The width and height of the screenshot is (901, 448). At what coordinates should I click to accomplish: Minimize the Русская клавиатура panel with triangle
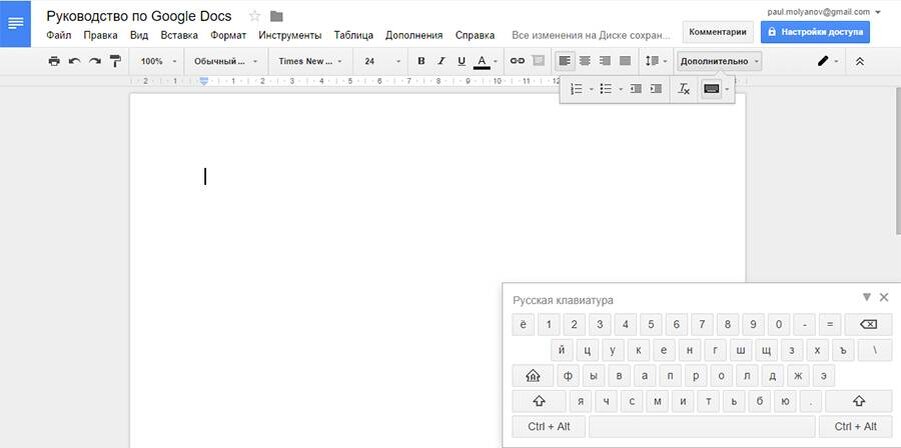[867, 297]
